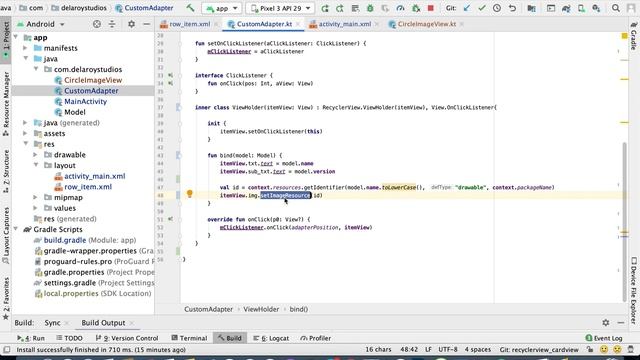Click UTF-8 encoding in status bar
Viewport: 640px width, 360px height.
click(448, 350)
